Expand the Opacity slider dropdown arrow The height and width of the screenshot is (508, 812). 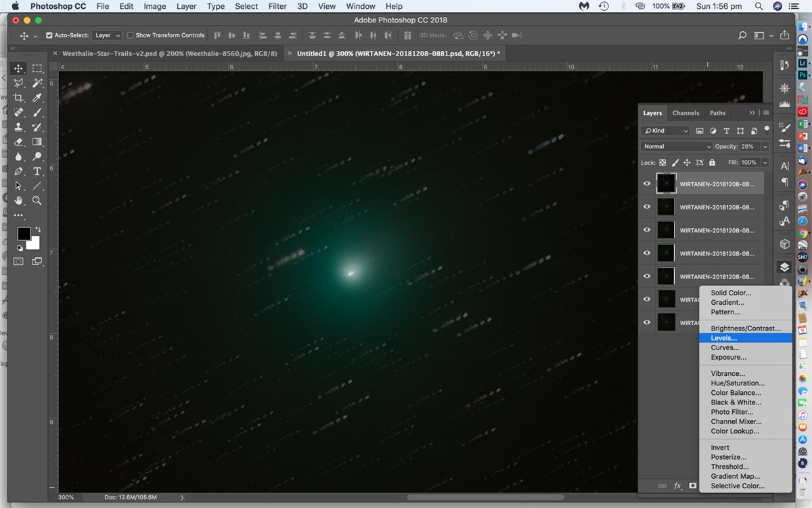coord(765,146)
